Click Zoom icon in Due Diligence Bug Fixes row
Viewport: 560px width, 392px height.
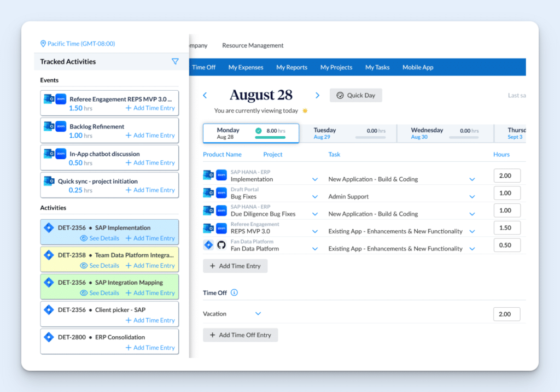coord(221,210)
